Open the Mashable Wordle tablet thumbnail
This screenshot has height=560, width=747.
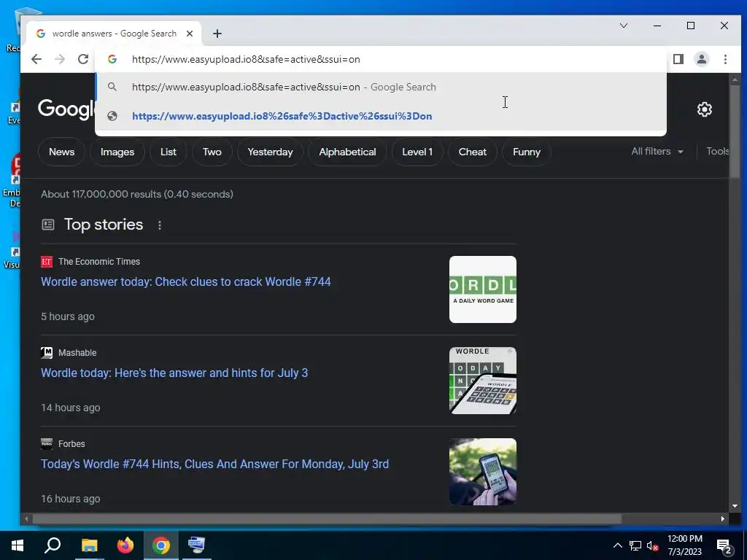tap(483, 381)
